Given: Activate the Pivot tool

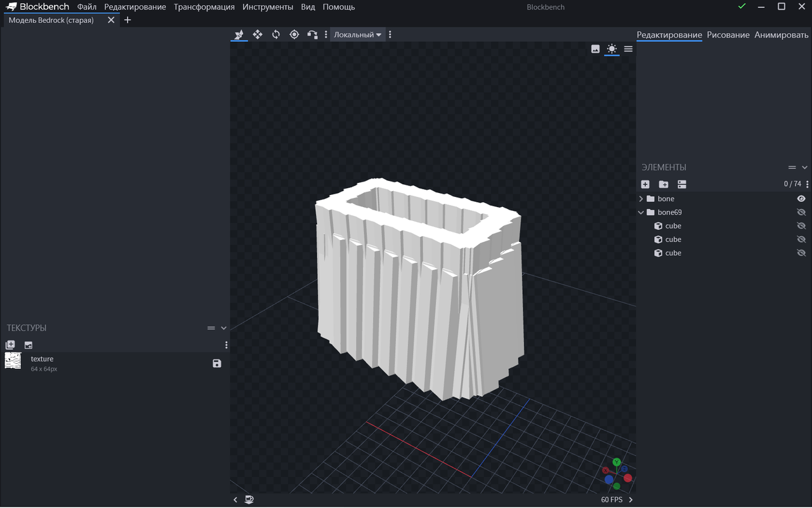Looking at the screenshot, I should pos(294,34).
